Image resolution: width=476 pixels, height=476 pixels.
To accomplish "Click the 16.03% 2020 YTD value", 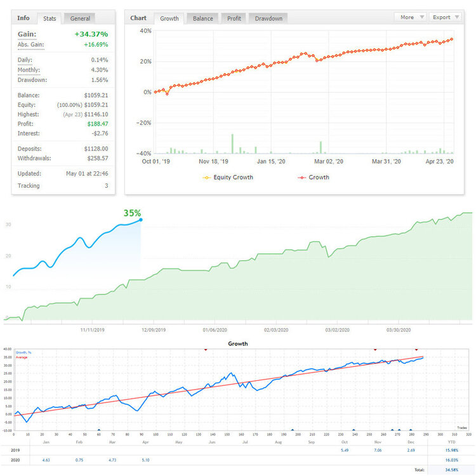I will tap(452, 460).
